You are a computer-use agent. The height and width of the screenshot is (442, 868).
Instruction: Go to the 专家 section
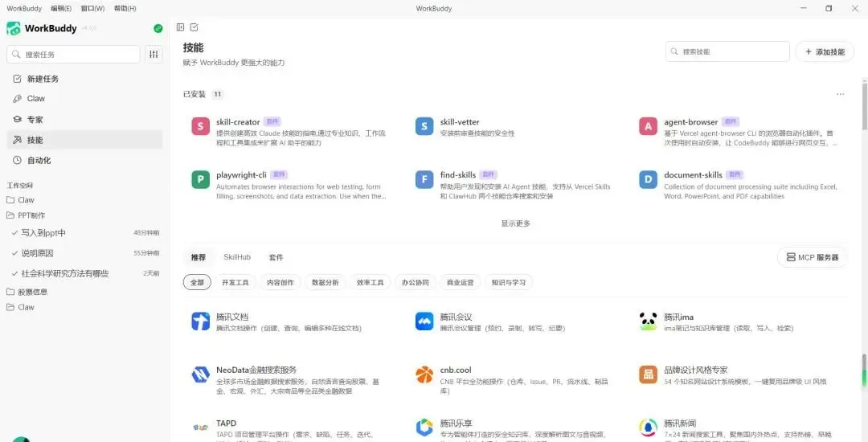[x=84, y=120]
